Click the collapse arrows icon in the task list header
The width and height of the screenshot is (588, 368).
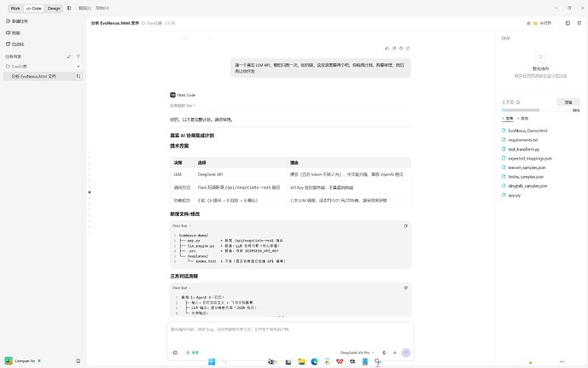(x=69, y=56)
